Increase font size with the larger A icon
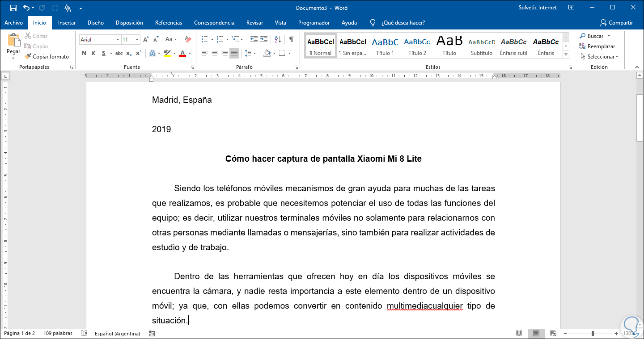This screenshot has height=339, width=644. click(x=146, y=40)
